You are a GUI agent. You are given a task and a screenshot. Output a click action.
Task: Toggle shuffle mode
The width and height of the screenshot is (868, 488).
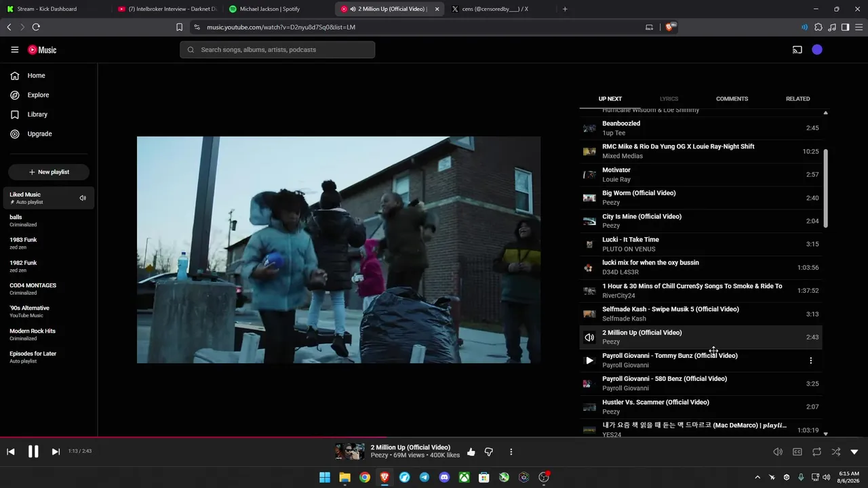(x=835, y=452)
